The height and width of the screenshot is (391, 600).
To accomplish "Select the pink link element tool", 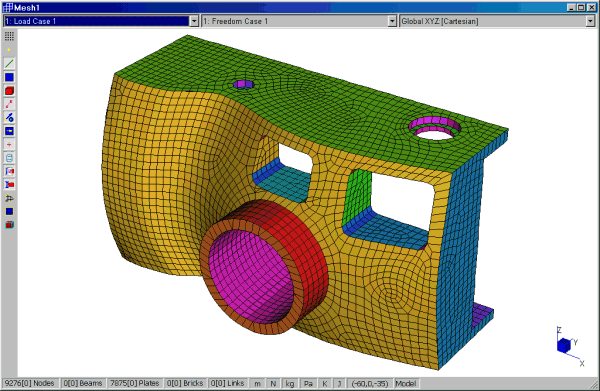I will 9,104.
